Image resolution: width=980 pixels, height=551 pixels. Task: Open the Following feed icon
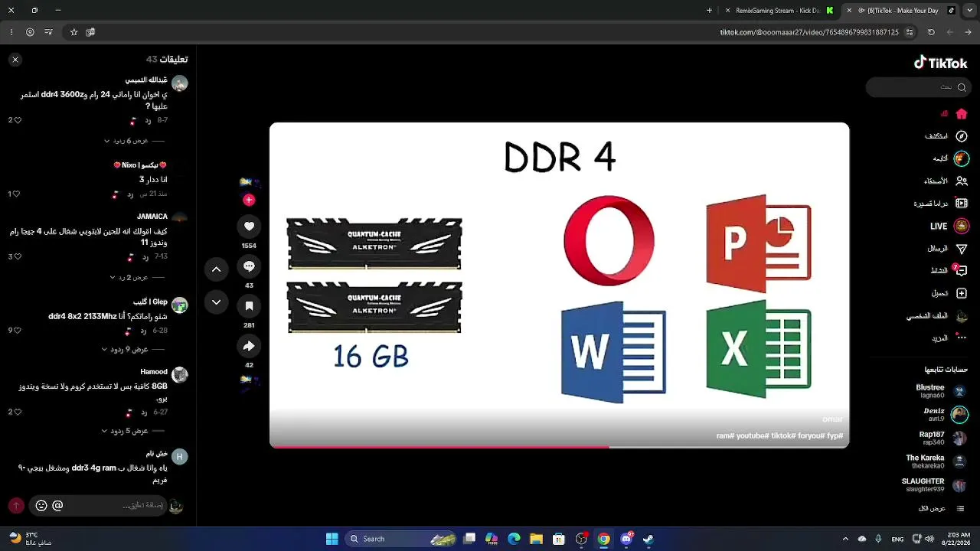(x=962, y=158)
